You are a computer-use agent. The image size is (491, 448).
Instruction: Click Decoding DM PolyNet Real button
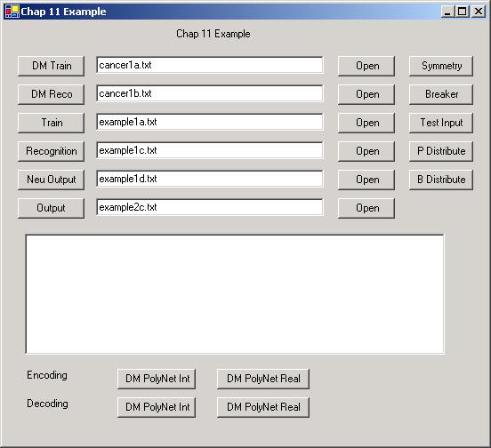pyautogui.click(x=263, y=408)
